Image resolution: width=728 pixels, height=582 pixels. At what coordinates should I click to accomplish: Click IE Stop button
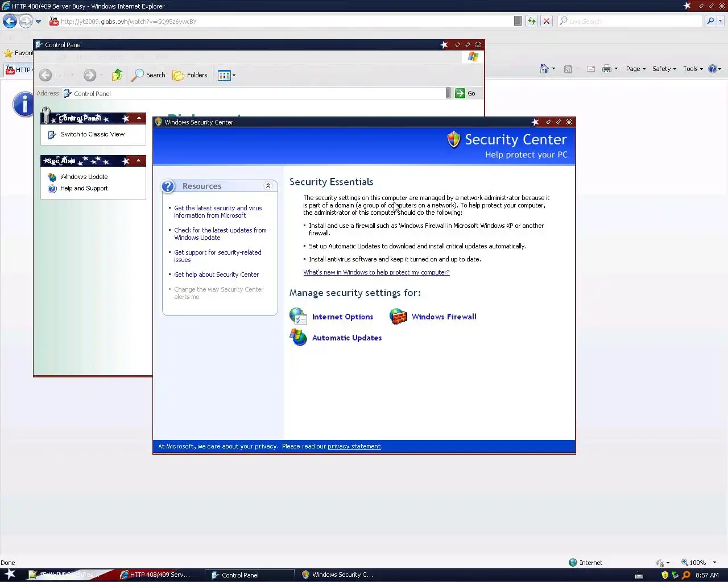pyautogui.click(x=547, y=21)
